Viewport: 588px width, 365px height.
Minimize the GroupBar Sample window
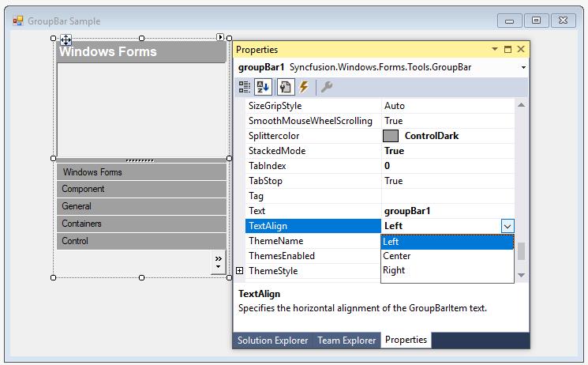[509, 21]
